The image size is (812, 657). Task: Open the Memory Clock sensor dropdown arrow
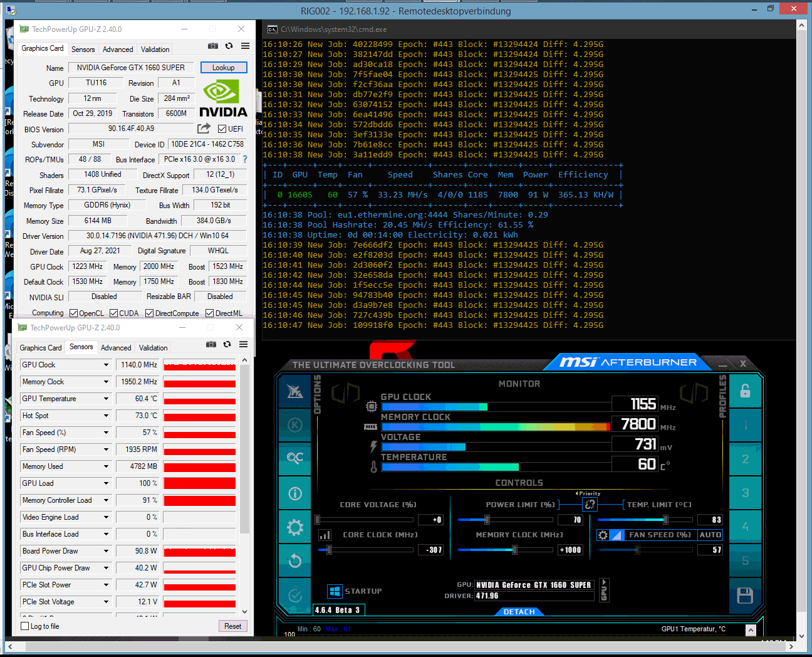[x=106, y=382]
